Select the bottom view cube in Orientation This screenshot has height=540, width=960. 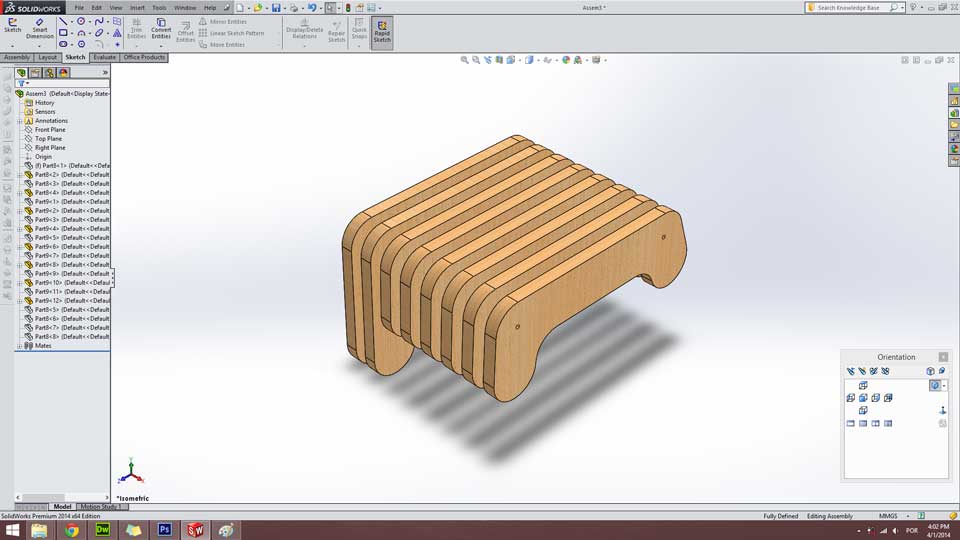[x=863, y=410]
